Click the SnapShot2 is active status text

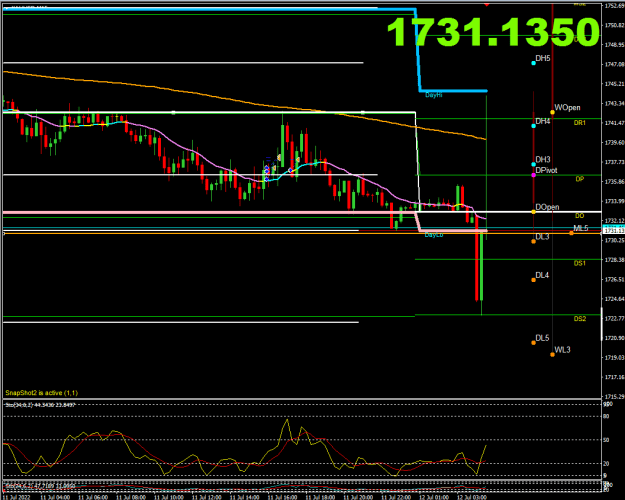coord(41,393)
